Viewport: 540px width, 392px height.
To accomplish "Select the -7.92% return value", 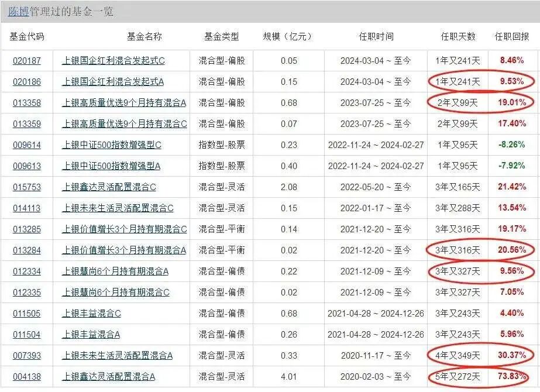I will click(x=511, y=166).
